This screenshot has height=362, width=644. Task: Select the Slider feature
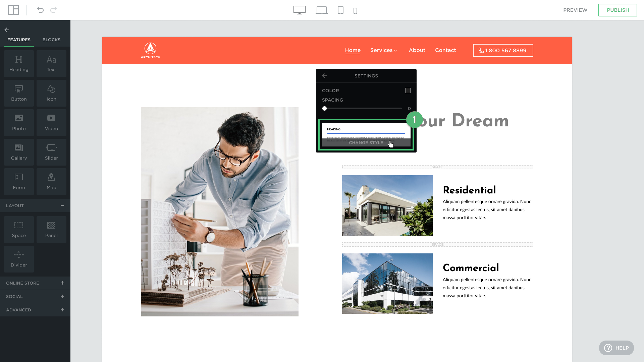click(x=51, y=152)
